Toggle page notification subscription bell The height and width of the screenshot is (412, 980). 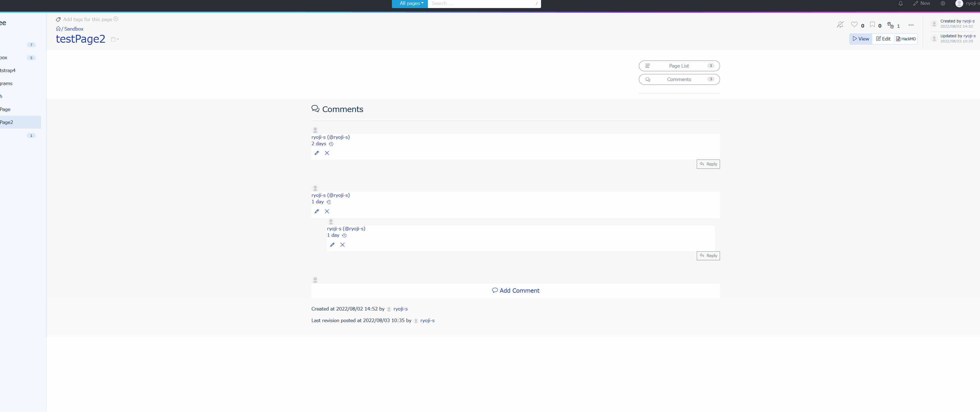840,25
